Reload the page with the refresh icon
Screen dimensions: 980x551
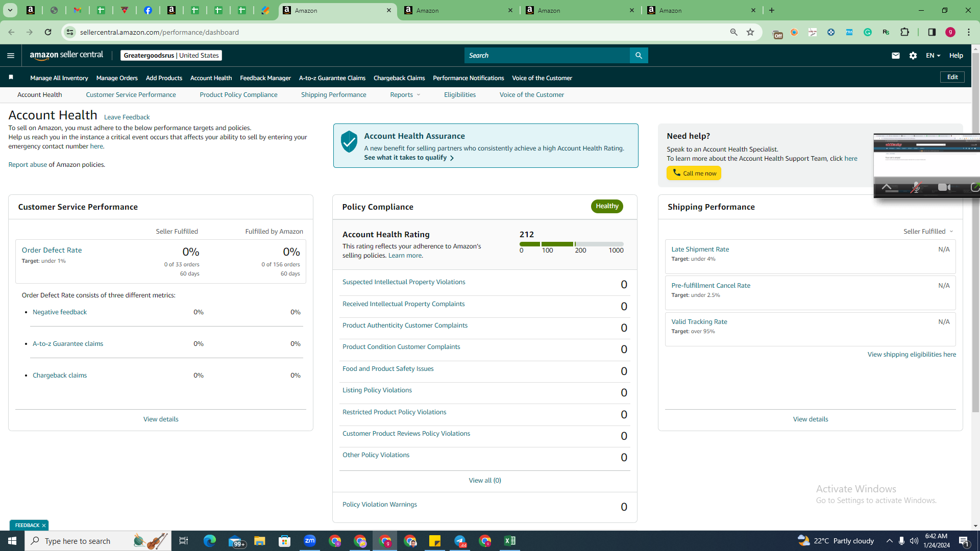pos(48,32)
